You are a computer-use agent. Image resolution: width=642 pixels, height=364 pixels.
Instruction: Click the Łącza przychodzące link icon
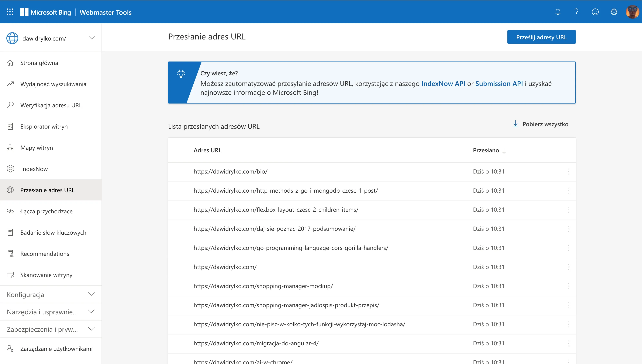click(10, 211)
